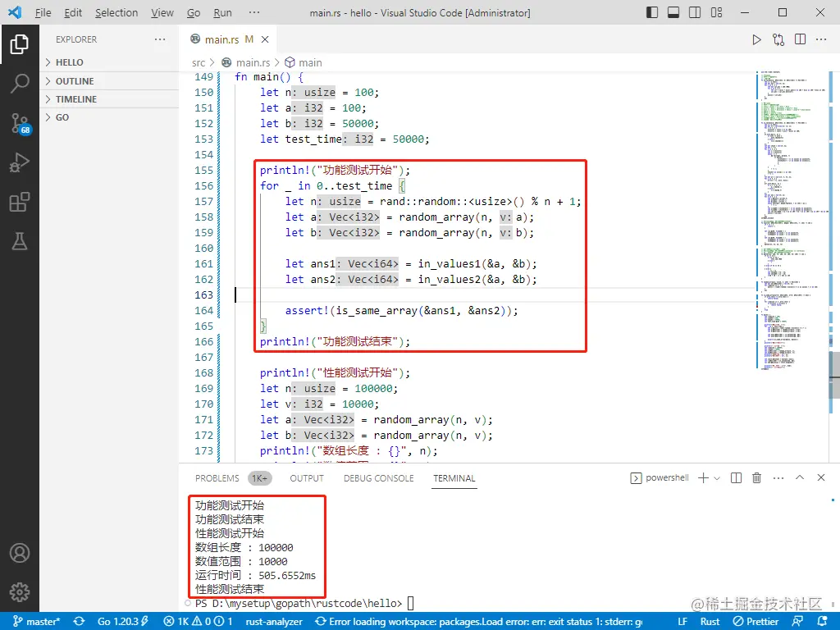Create a new terminal with plus icon

tap(703, 478)
